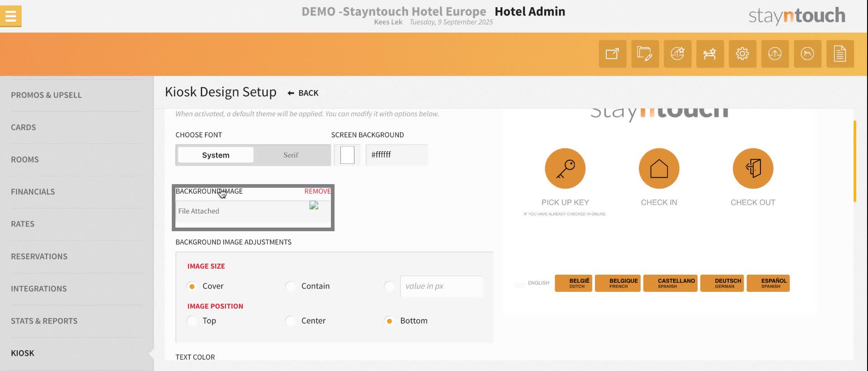This screenshot has width=868, height=371.
Task: Set image position to Bottom
Action: coord(389,321)
